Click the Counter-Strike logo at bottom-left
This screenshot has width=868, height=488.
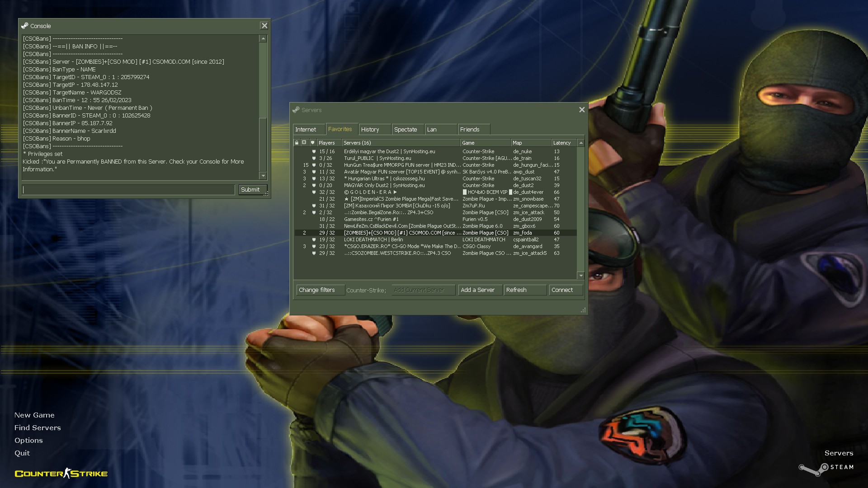click(x=61, y=473)
